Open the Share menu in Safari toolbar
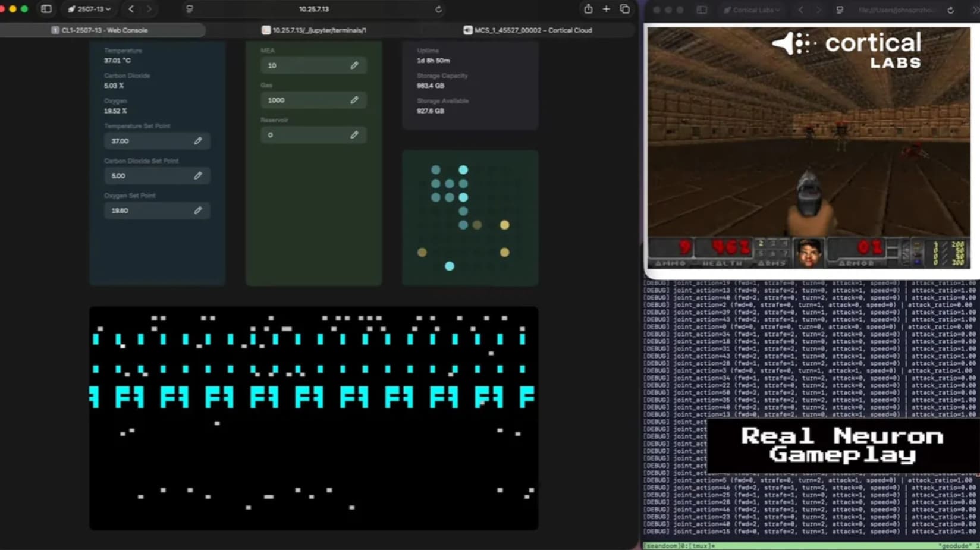Viewport: 980px width, 550px height. [x=588, y=9]
